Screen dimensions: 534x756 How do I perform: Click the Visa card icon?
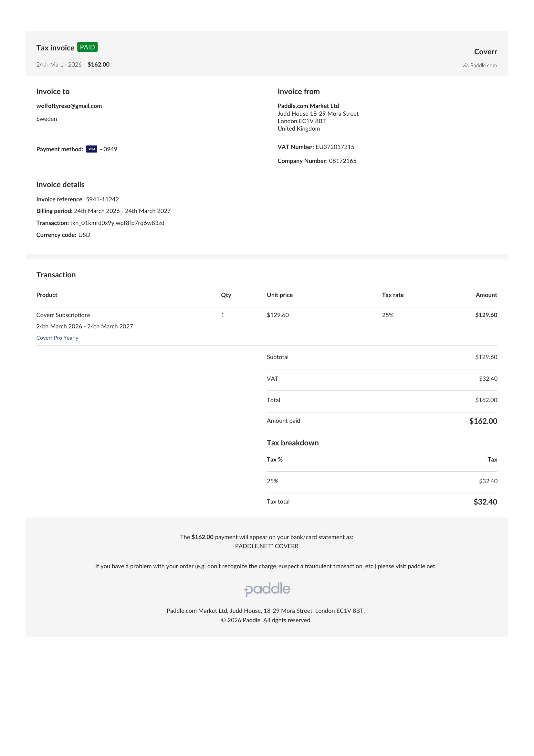pos(92,149)
